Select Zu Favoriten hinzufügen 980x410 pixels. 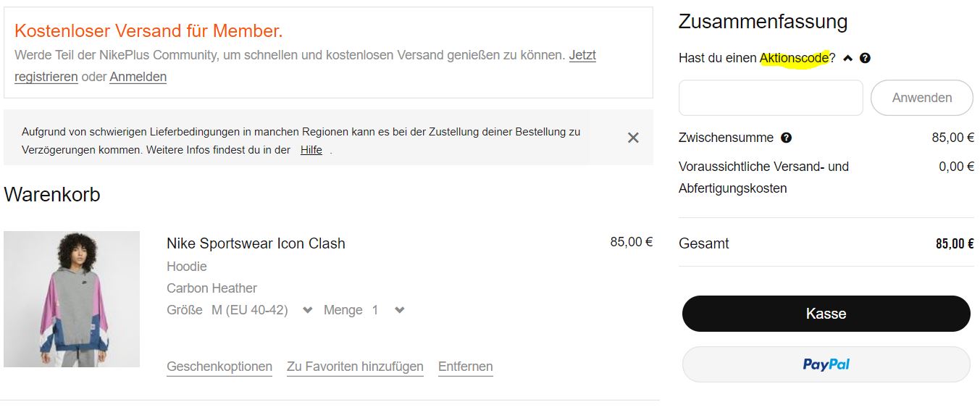[355, 367]
